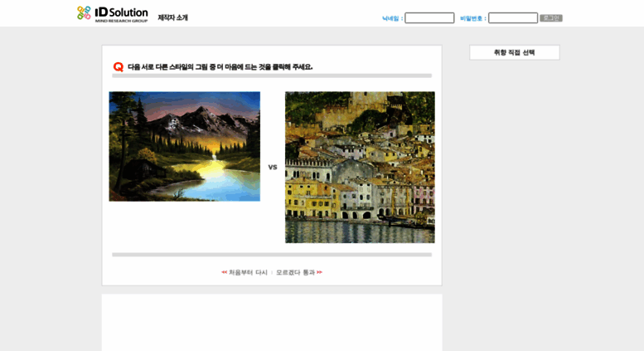Image resolution: width=644 pixels, height=351 pixels.
Task: Choose the lakeside village painting
Action: coord(360,168)
